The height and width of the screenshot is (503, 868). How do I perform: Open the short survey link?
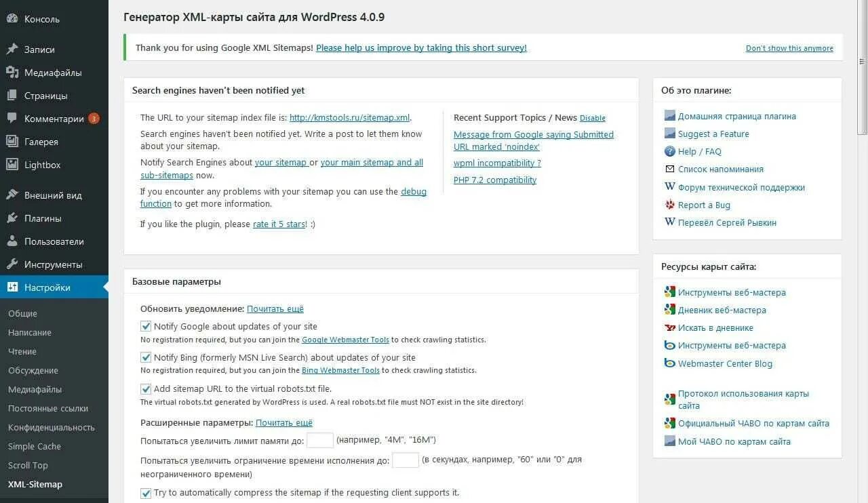coord(421,47)
